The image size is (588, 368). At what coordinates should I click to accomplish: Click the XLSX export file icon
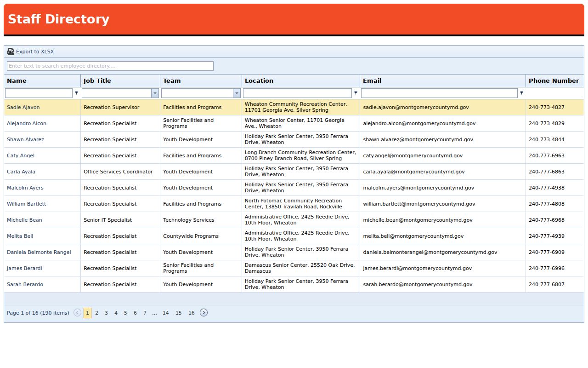pyautogui.click(x=11, y=52)
